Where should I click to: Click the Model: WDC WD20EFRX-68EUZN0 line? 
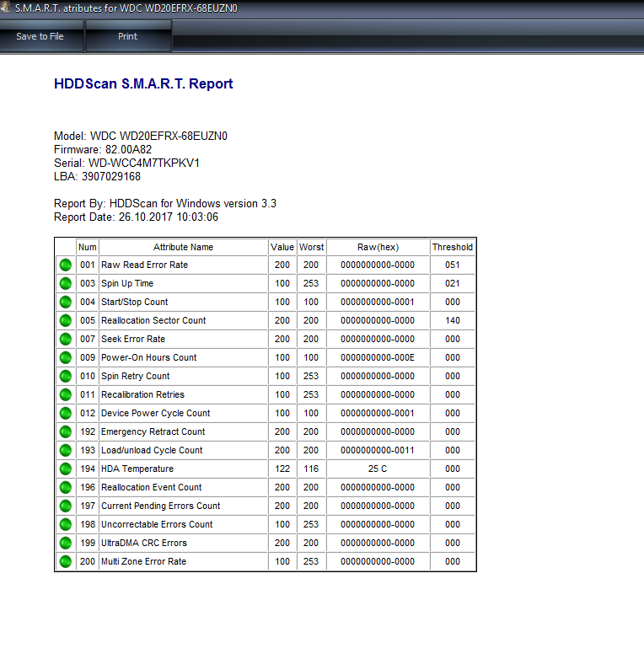[141, 137]
